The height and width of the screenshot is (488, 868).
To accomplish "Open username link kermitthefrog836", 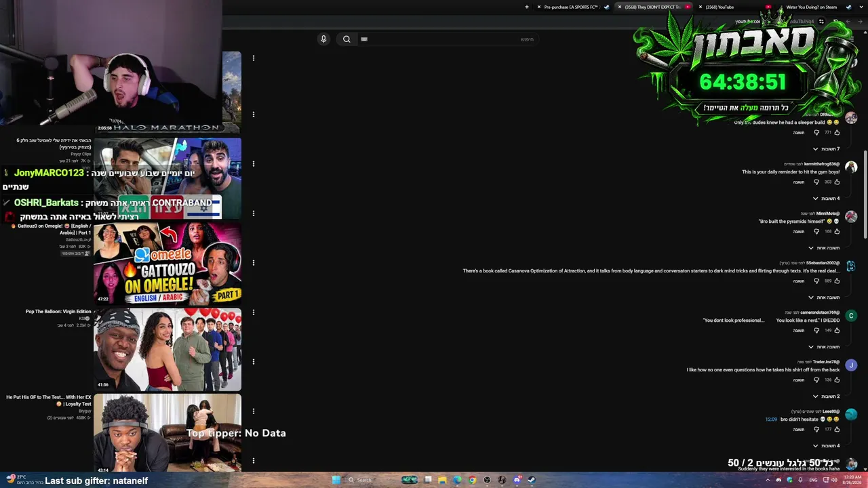I will pos(822,164).
